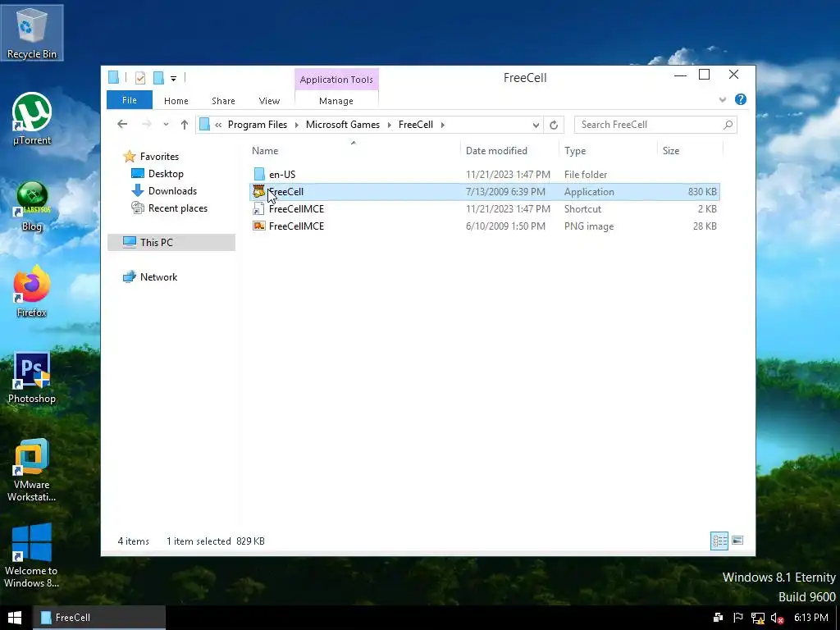Select the FreeCellMCE shortcut file

point(485,208)
